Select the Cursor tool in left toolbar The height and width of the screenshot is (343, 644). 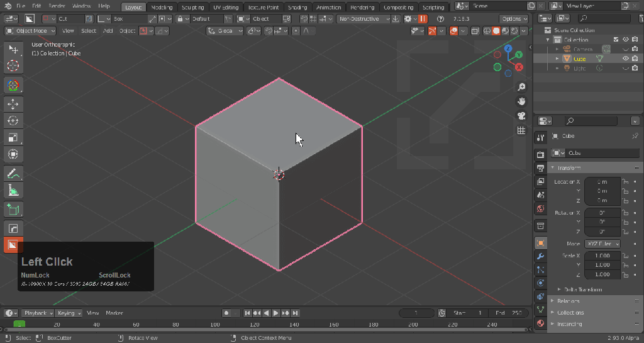tap(13, 65)
